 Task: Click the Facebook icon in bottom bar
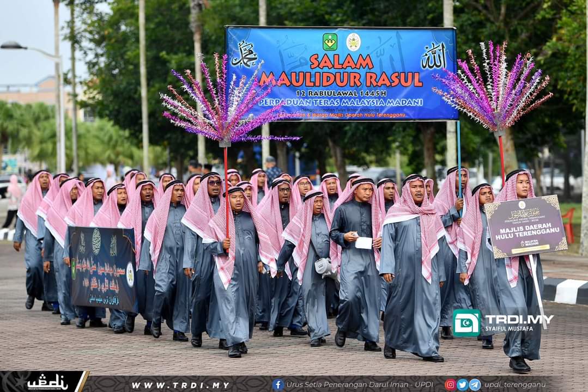pos(278,384)
